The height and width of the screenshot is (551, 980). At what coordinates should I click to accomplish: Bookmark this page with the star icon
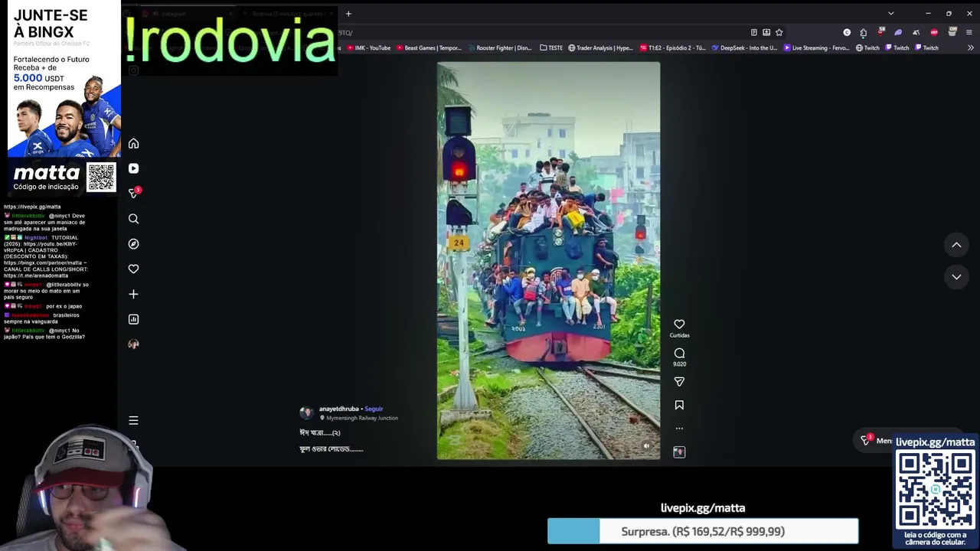(779, 32)
